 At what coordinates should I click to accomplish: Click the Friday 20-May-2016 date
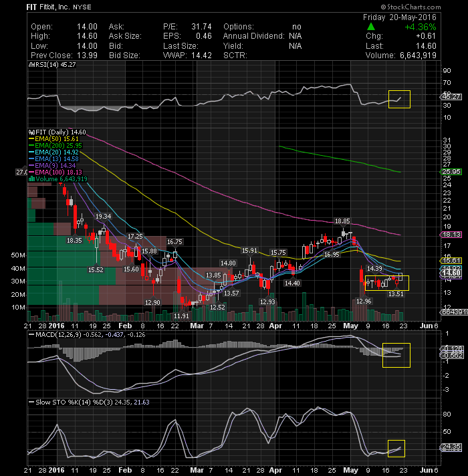[399, 17]
